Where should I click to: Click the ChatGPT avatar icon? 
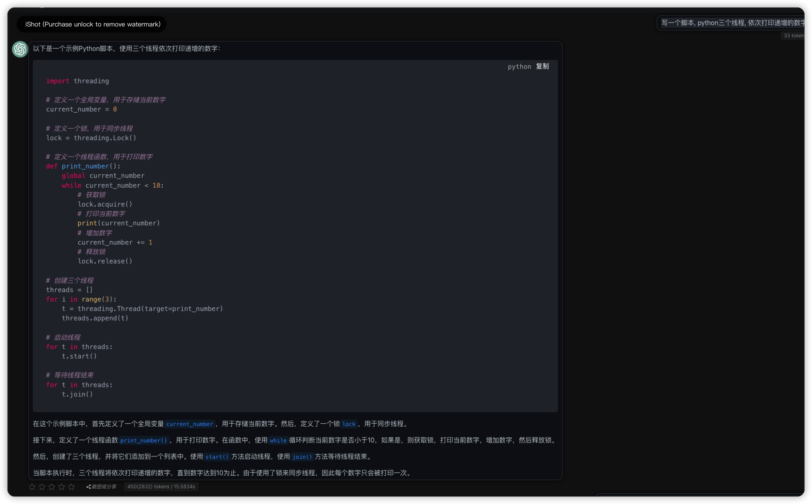(20, 49)
